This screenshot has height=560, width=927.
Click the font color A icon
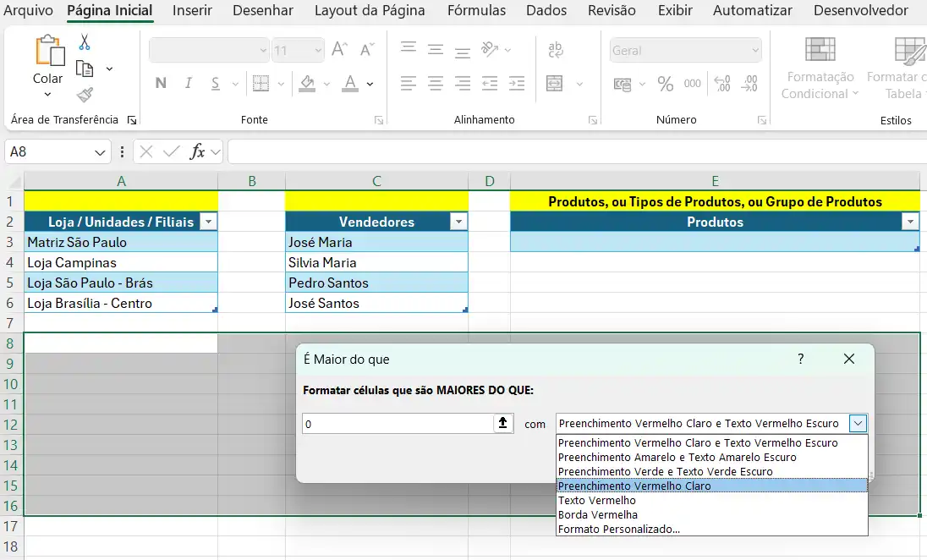350,83
